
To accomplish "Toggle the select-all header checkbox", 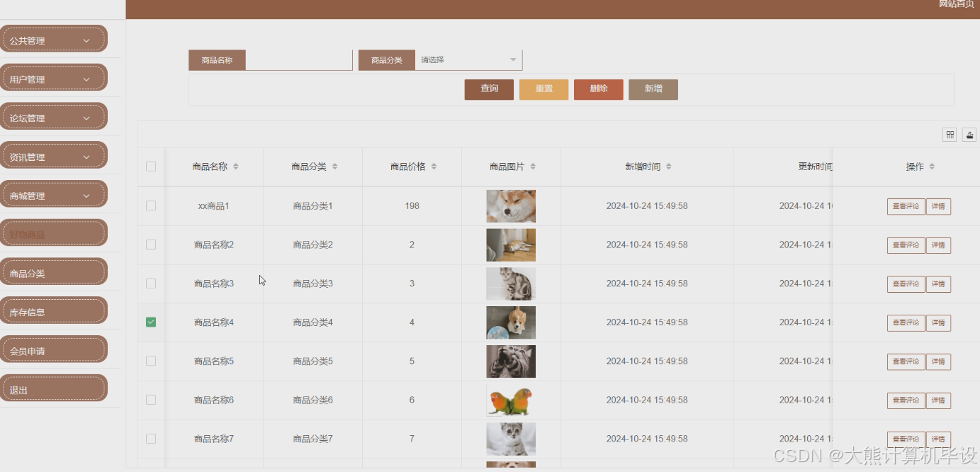I will [151, 167].
